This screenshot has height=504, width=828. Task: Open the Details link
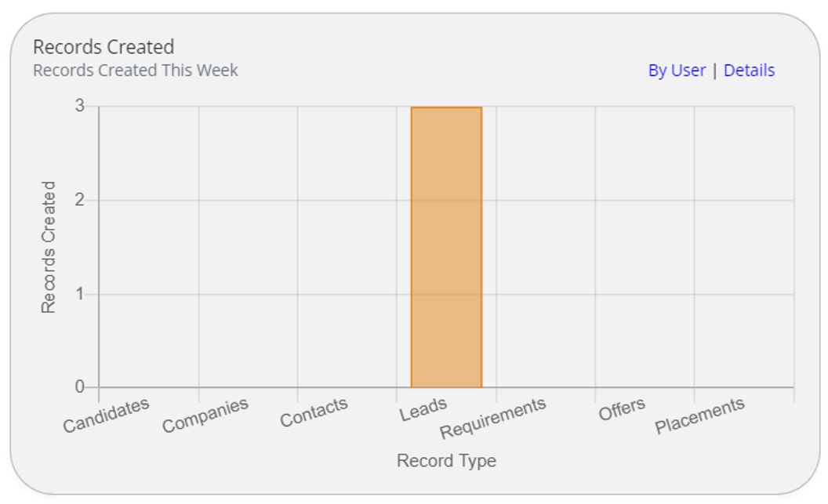point(749,71)
